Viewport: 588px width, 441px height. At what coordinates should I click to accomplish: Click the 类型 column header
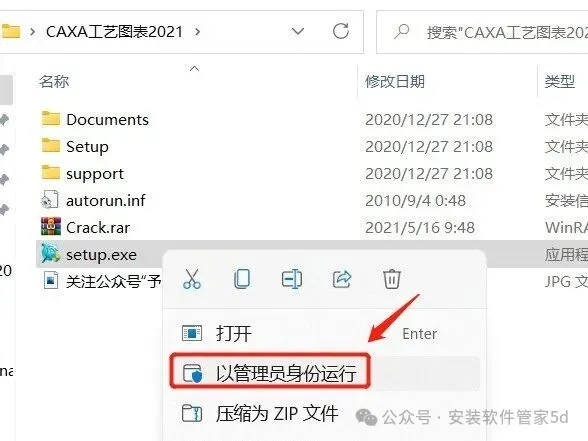[x=560, y=81]
